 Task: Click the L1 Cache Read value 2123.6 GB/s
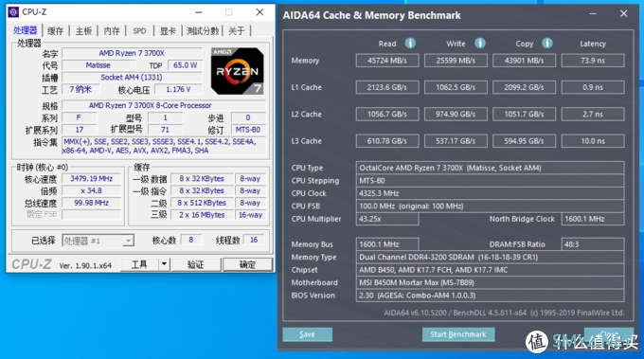[387, 87]
